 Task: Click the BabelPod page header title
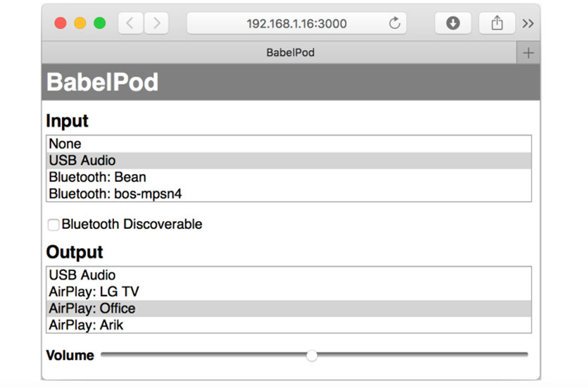pos(102,82)
